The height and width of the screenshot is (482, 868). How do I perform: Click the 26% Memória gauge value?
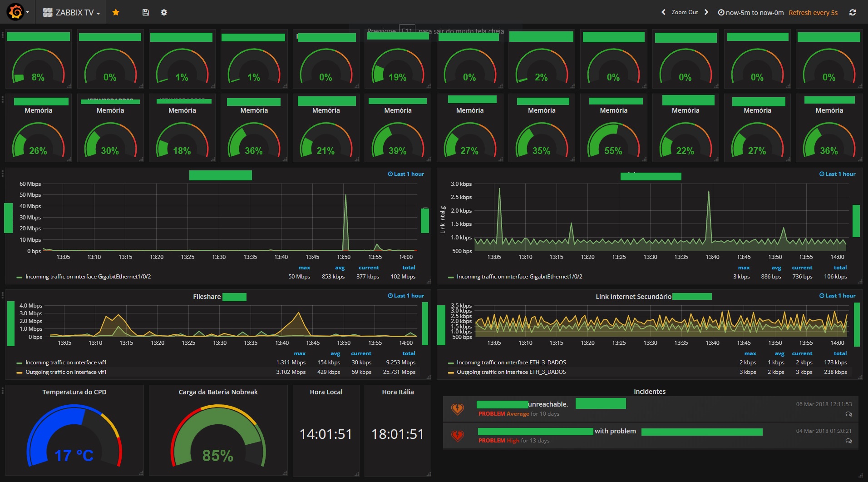pyautogui.click(x=38, y=151)
